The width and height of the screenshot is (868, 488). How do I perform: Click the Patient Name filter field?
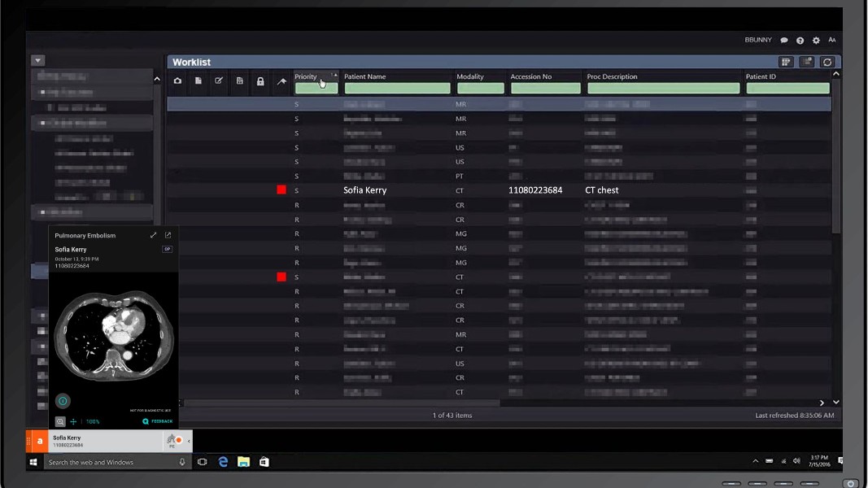click(397, 88)
